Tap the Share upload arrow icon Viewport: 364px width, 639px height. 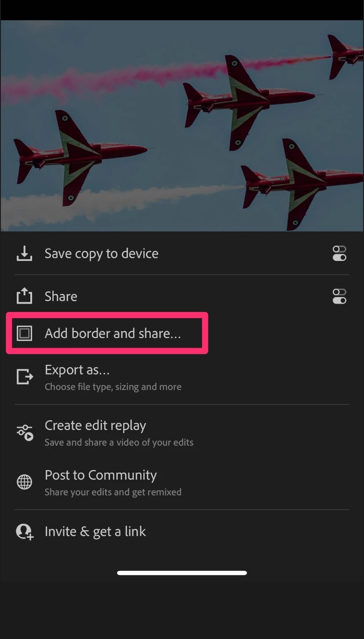pos(24,296)
